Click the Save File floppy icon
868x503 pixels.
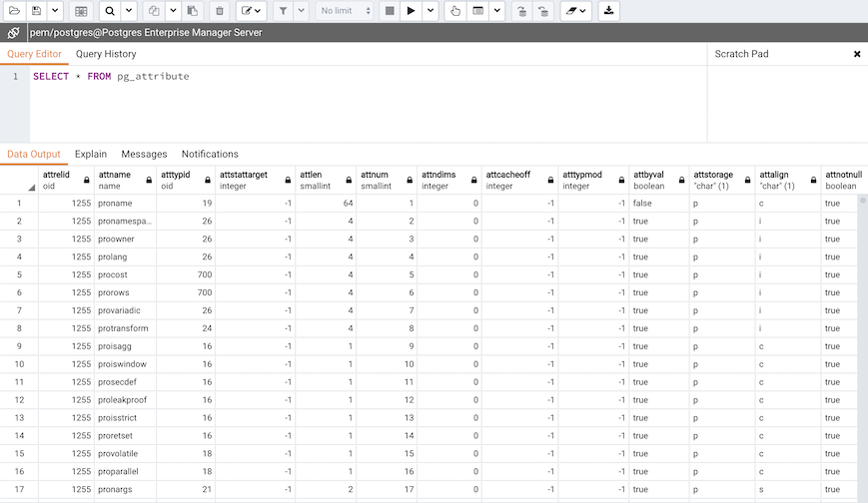click(37, 11)
